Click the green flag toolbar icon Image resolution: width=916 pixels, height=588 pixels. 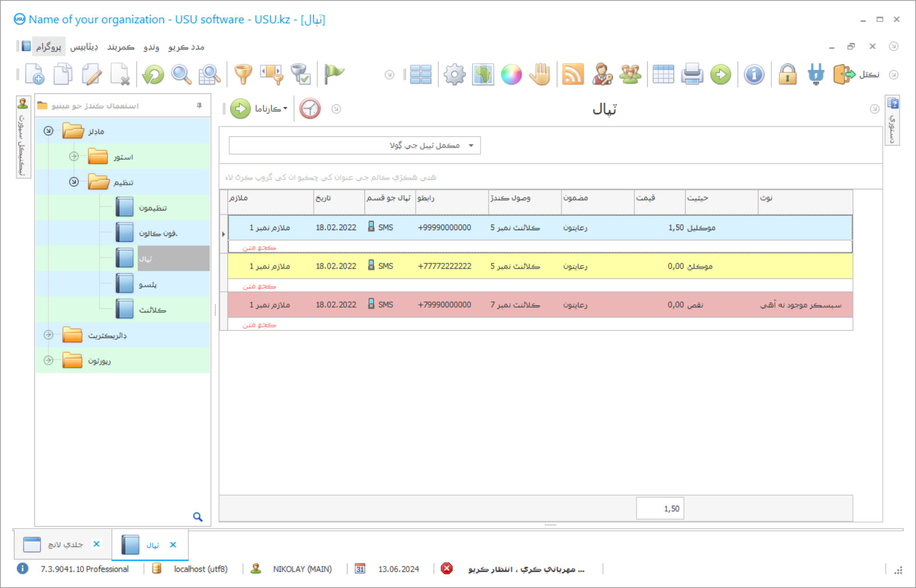click(x=334, y=75)
